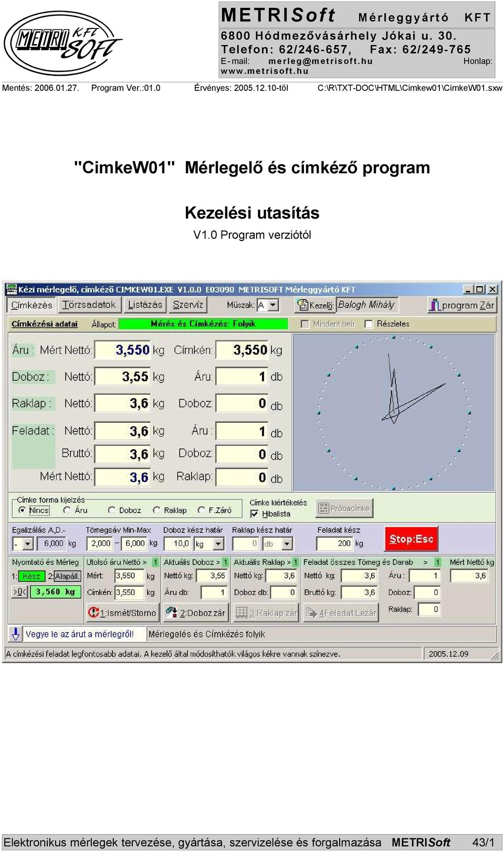Select the Raklap label format radio button

pos(156,510)
